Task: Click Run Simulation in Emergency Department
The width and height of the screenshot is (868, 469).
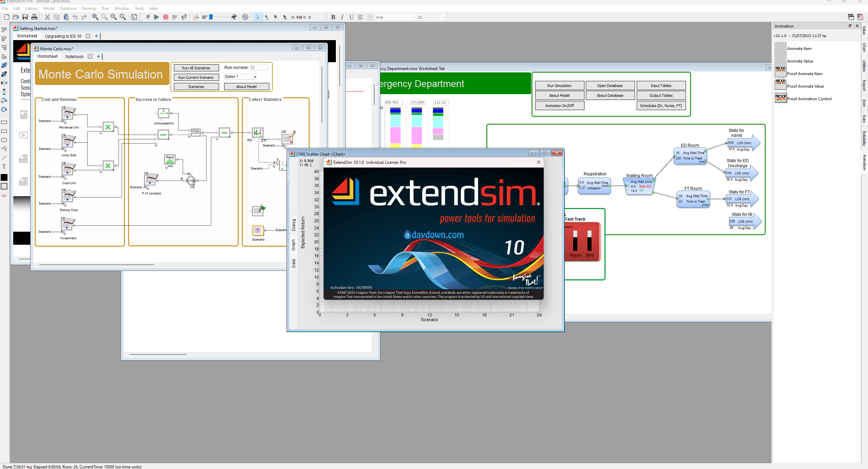Action: point(559,86)
